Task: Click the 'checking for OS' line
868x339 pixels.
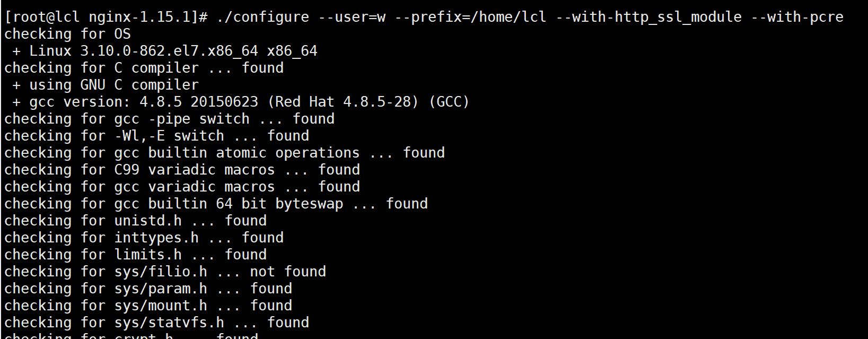Action: click(x=68, y=34)
